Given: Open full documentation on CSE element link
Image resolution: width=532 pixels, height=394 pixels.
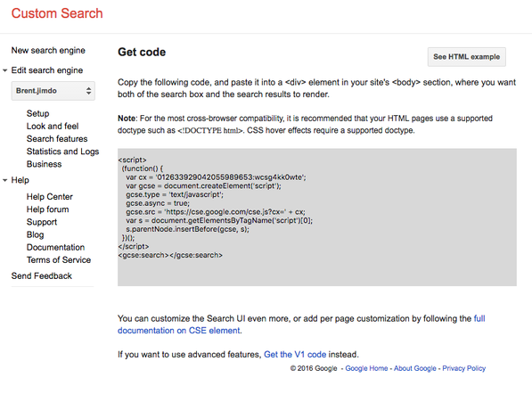Looking at the screenshot, I should [301, 324].
